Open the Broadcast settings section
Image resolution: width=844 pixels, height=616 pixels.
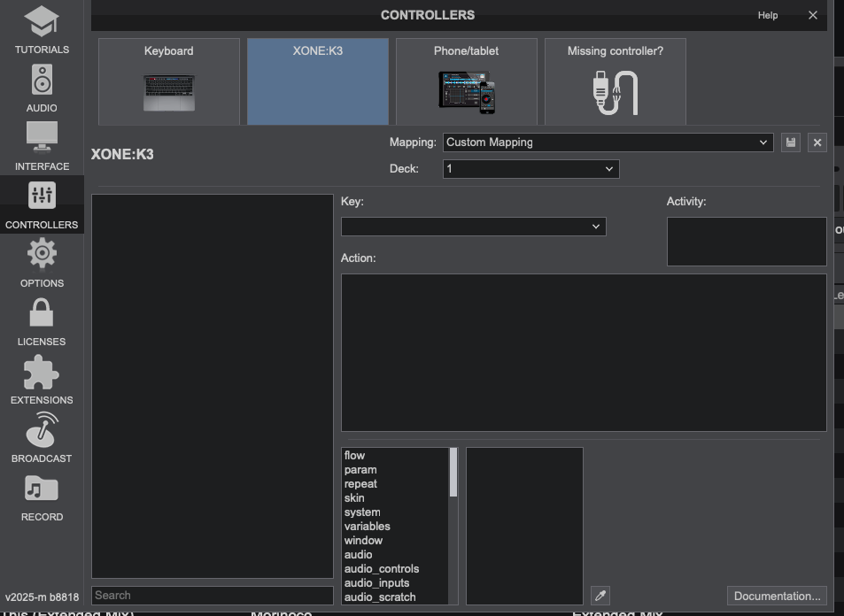click(42, 439)
